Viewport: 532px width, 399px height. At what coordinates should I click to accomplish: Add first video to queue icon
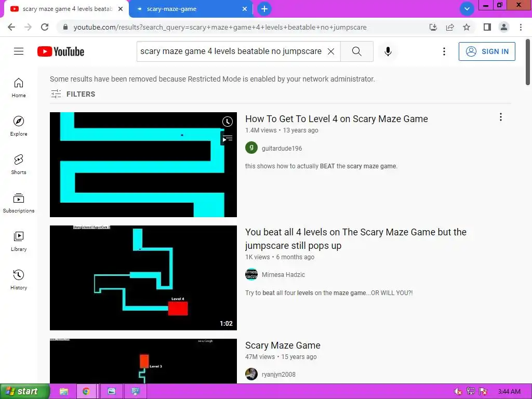[x=228, y=138]
